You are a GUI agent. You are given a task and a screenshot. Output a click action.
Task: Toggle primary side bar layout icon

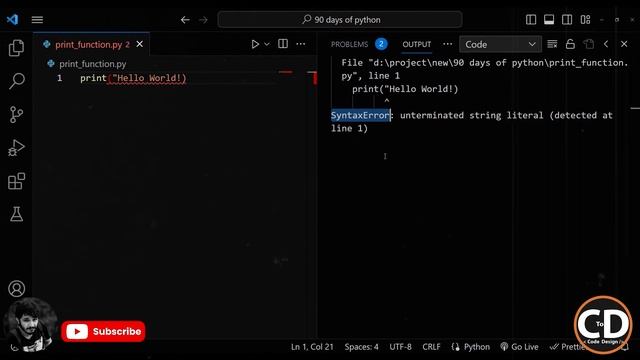pyautogui.click(x=531, y=20)
